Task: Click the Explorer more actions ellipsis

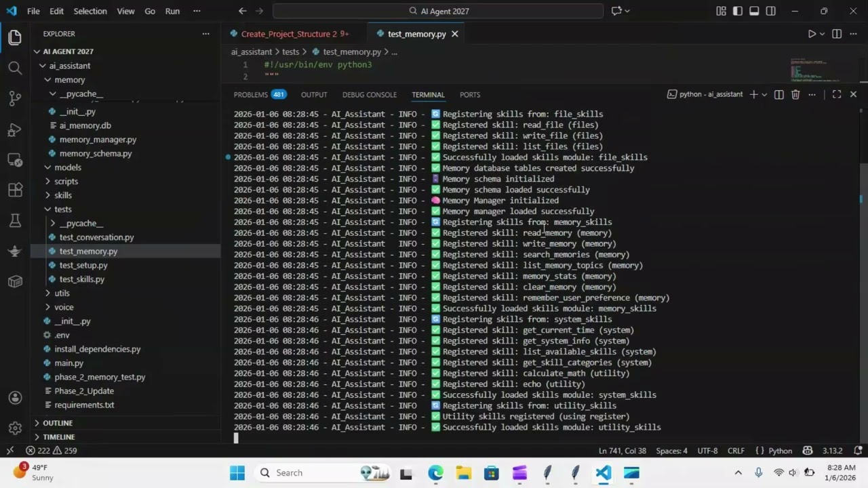Action: (x=205, y=34)
